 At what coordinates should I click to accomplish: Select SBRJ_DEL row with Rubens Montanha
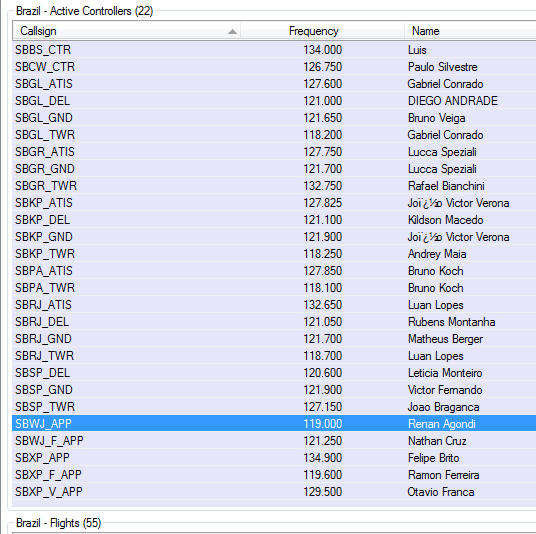click(x=274, y=322)
